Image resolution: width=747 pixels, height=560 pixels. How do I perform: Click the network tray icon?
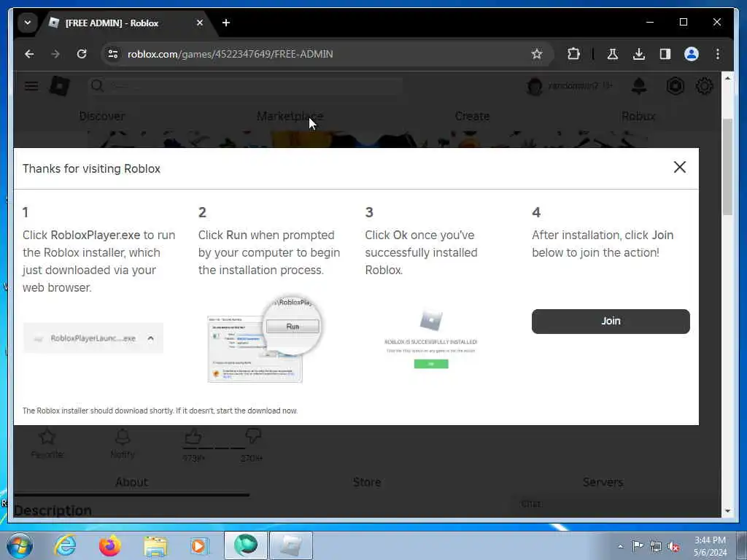[656, 546]
